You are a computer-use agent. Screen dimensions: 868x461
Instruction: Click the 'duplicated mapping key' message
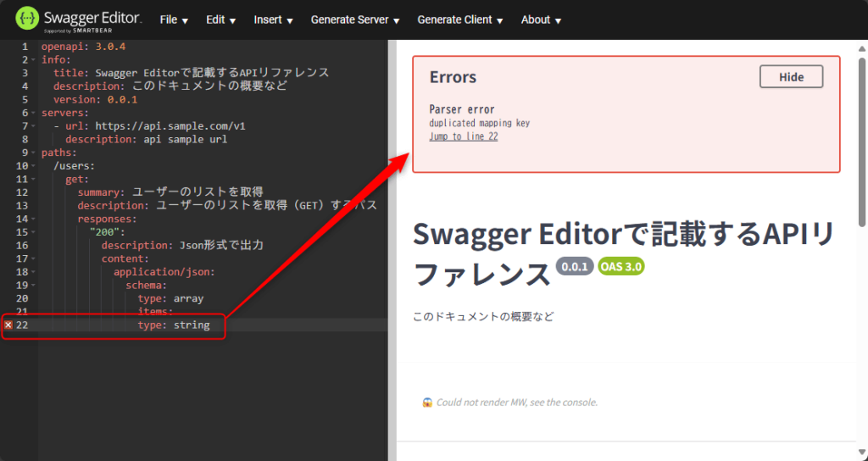(480, 123)
